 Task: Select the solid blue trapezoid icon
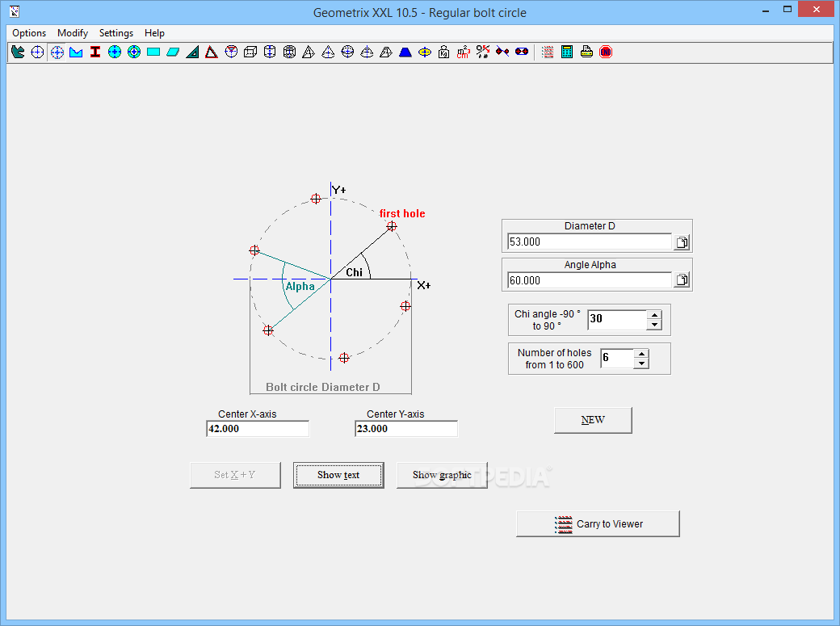tap(405, 52)
